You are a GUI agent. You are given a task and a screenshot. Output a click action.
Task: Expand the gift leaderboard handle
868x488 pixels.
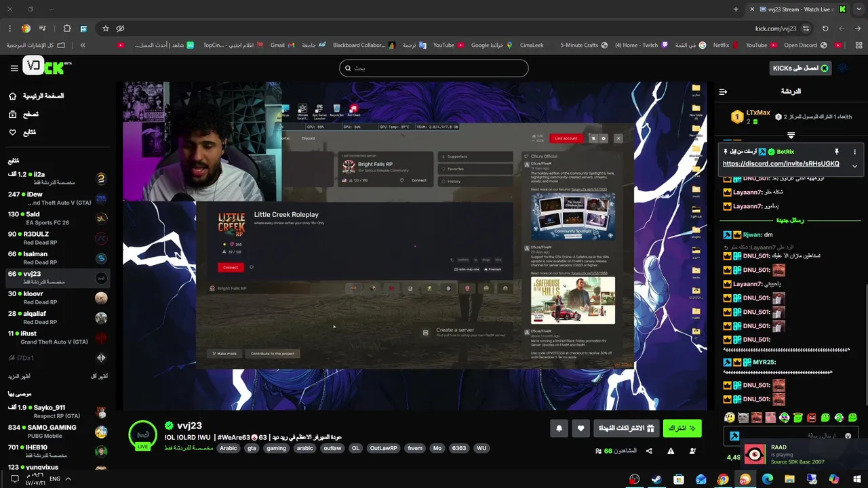[791, 136]
